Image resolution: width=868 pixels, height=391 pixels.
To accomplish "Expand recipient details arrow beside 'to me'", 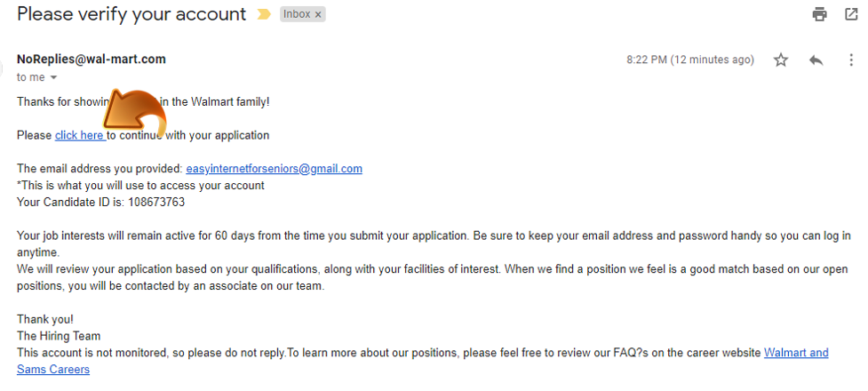I will (53, 77).
